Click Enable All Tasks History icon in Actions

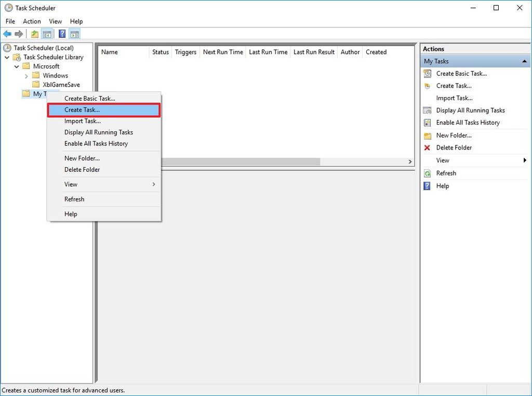tap(428, 122)
